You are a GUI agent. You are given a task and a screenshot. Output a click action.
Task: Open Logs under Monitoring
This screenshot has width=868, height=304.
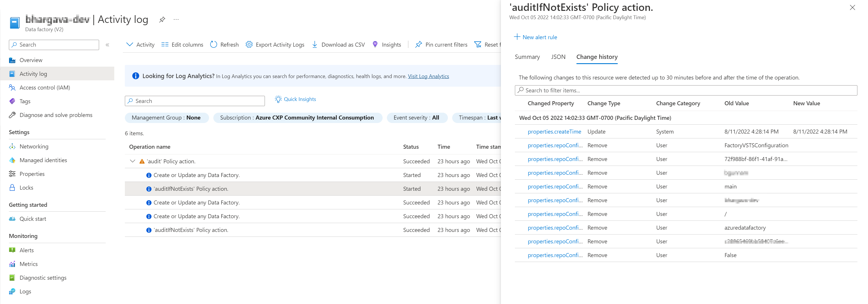coord(25,291)
